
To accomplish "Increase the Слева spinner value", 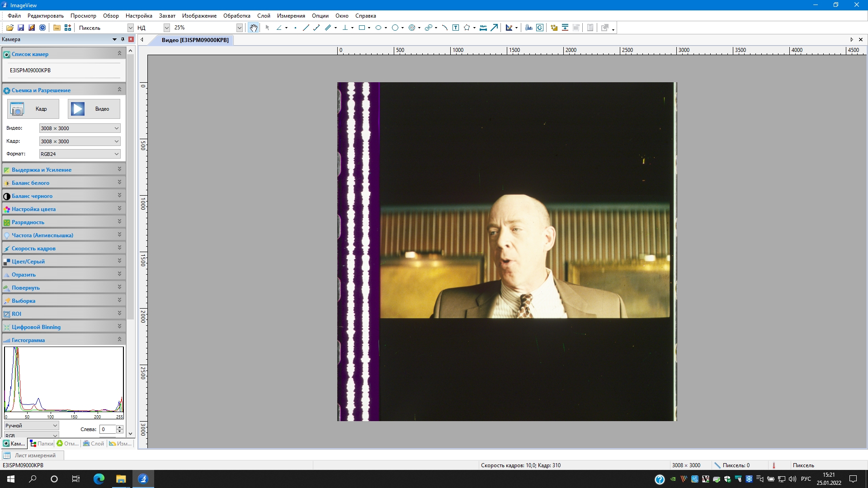I will [120, 427].
